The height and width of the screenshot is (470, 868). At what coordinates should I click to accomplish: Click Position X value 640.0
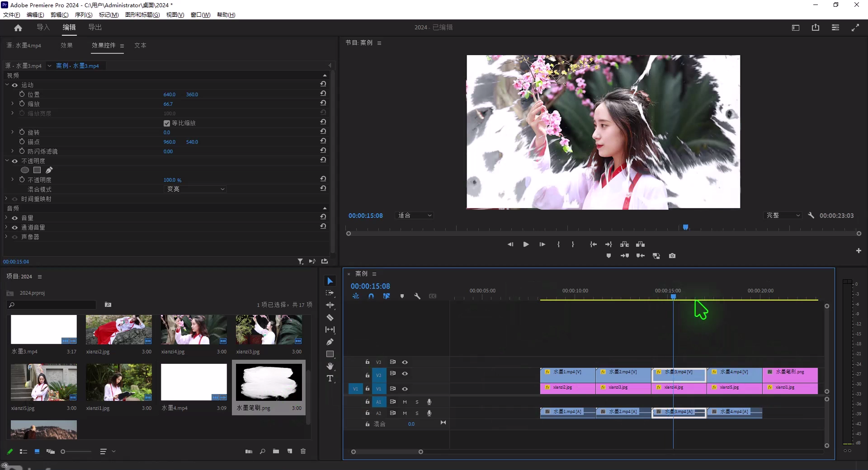170,94
